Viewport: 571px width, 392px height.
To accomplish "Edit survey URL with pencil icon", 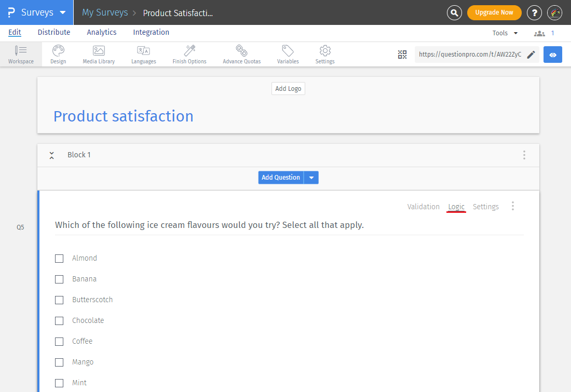I will point(531,55).
